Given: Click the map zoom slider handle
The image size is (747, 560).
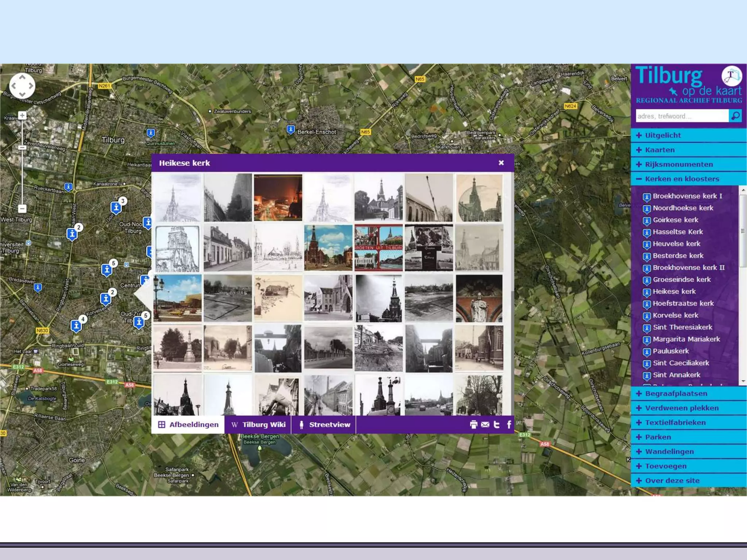Looking at the screenshot, I should pos(22,148).
